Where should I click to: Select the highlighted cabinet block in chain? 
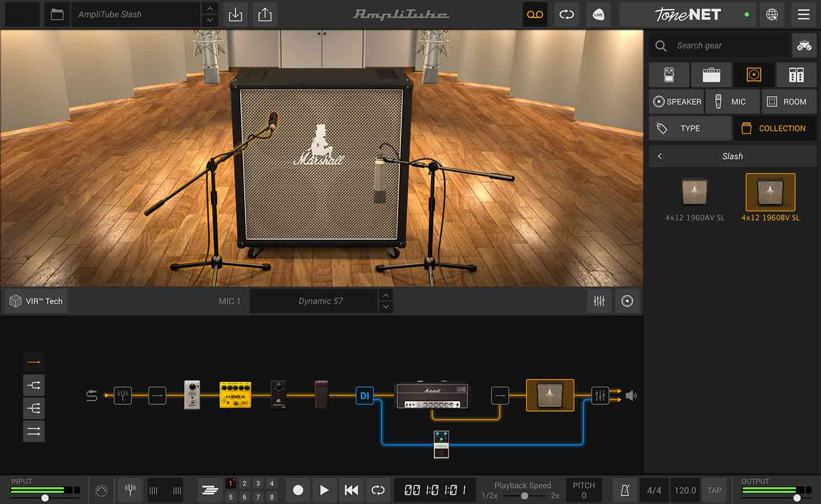click(x=550, y=395)
